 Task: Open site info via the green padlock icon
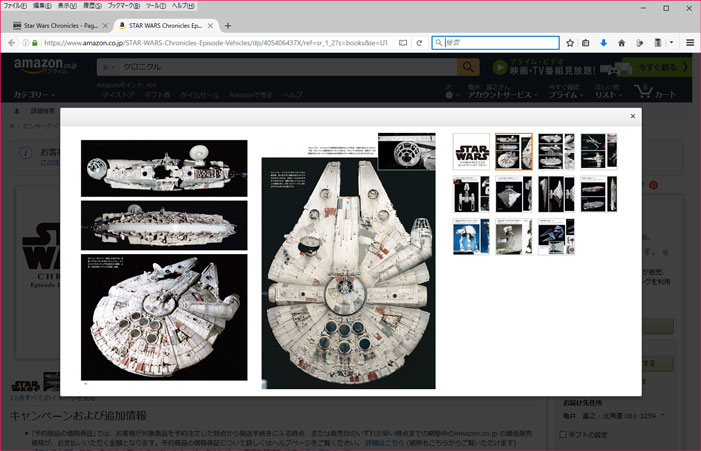point(34,43)
